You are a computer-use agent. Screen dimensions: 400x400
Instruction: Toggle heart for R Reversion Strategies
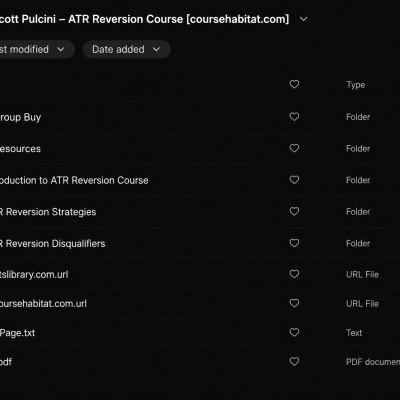[294, 211]
